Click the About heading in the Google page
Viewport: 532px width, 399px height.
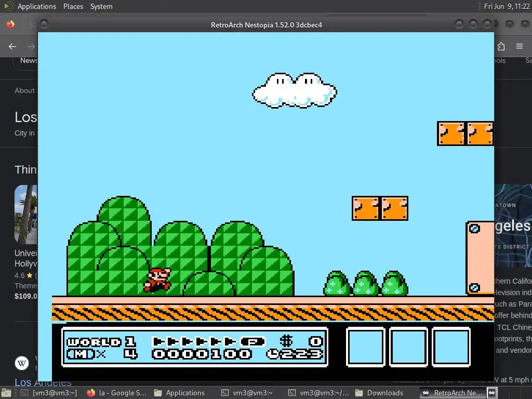(24, 90)
